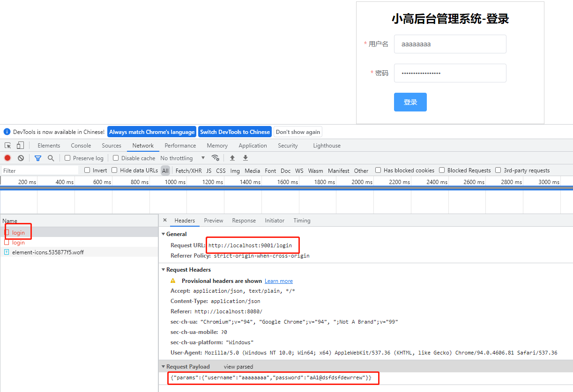
Task: Click Switch DevTools to Chinese button
Action: click(235, 132)
